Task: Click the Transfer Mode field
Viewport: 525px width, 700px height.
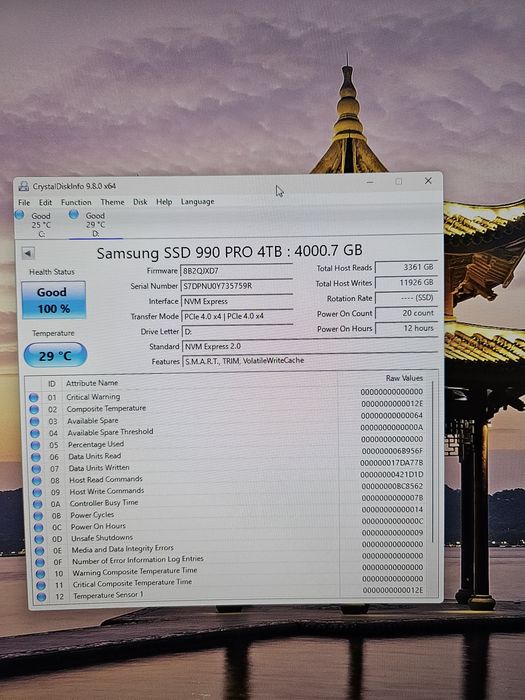Action: point(238,316)
